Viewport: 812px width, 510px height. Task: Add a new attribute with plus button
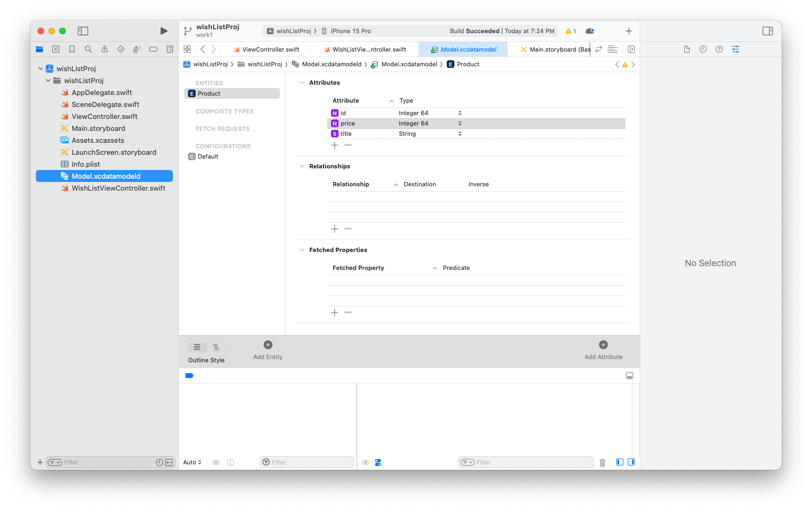(x=335, y=145)
